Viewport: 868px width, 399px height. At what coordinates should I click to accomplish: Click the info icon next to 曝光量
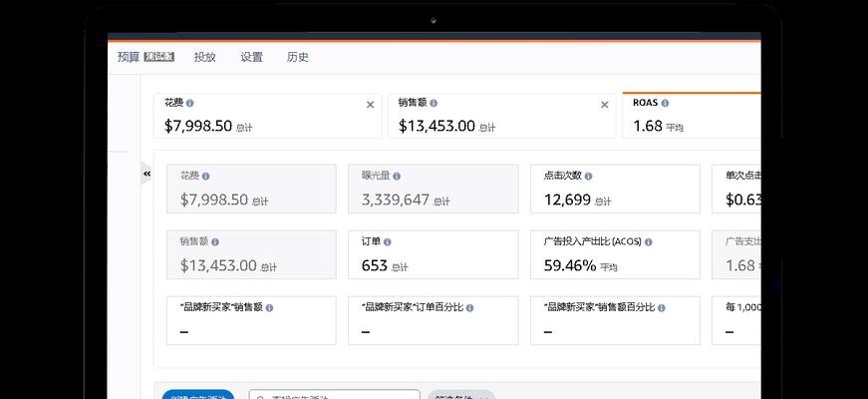point(397,177)
